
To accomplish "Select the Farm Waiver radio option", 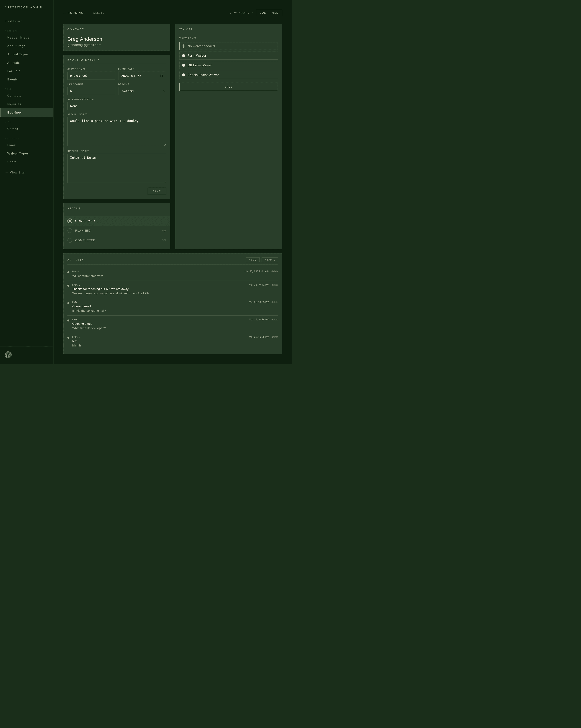I will click(x=184, y=56).
